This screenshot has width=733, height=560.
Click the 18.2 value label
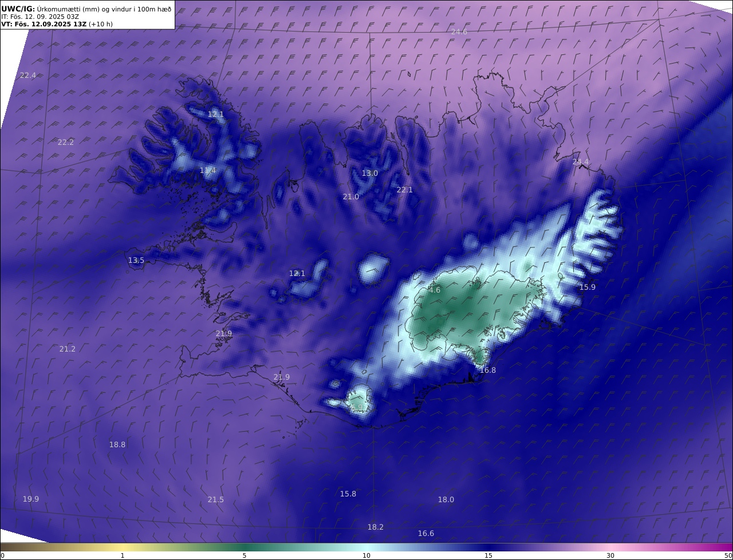click(x=376, y=527)
